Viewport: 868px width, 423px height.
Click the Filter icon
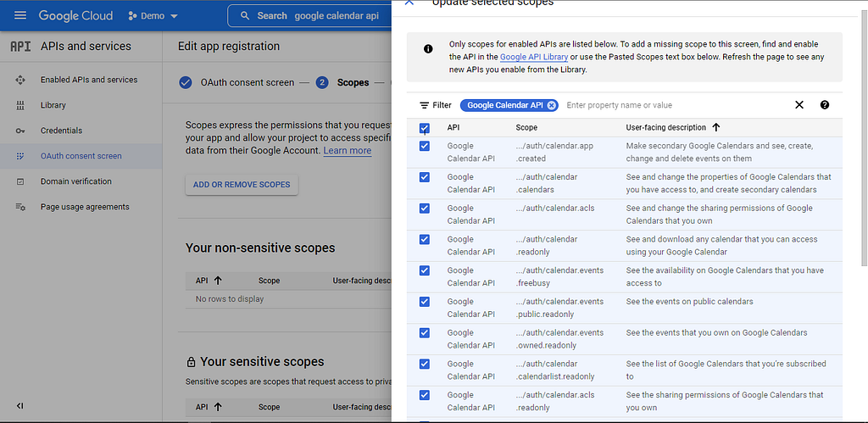(x=424, y=105)
